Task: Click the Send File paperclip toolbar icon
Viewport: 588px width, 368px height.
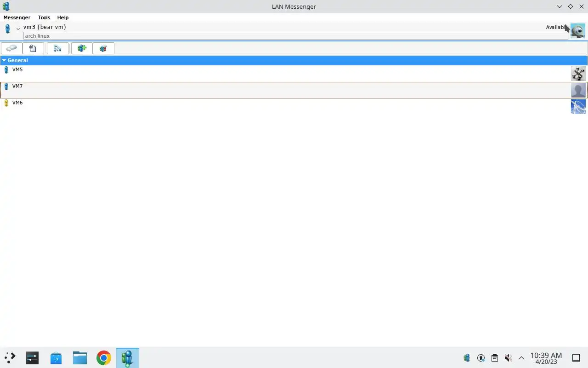Action: [x=33, y=48]
